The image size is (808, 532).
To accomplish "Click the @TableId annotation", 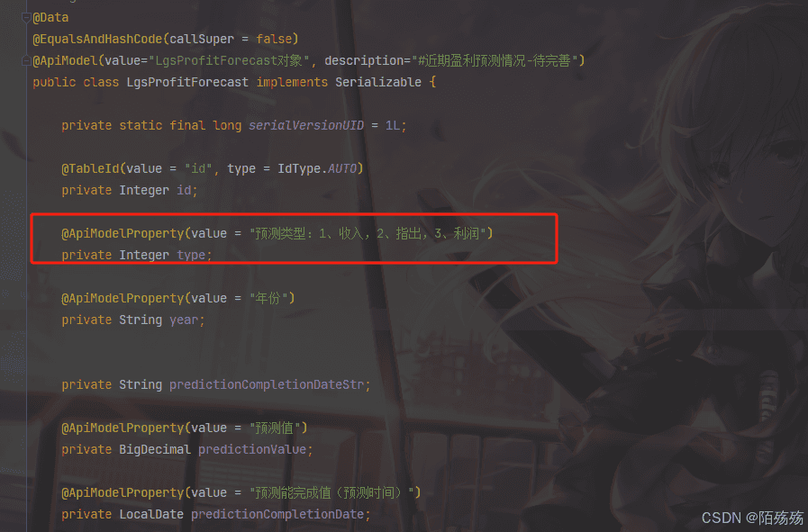I will [91, 169].
